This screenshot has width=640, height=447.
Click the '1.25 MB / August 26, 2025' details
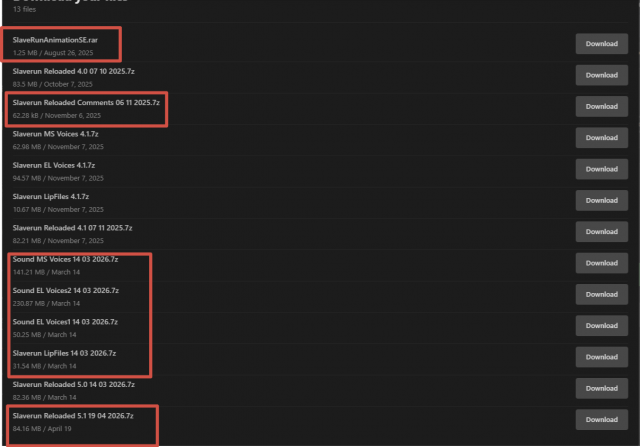(53, 53)
